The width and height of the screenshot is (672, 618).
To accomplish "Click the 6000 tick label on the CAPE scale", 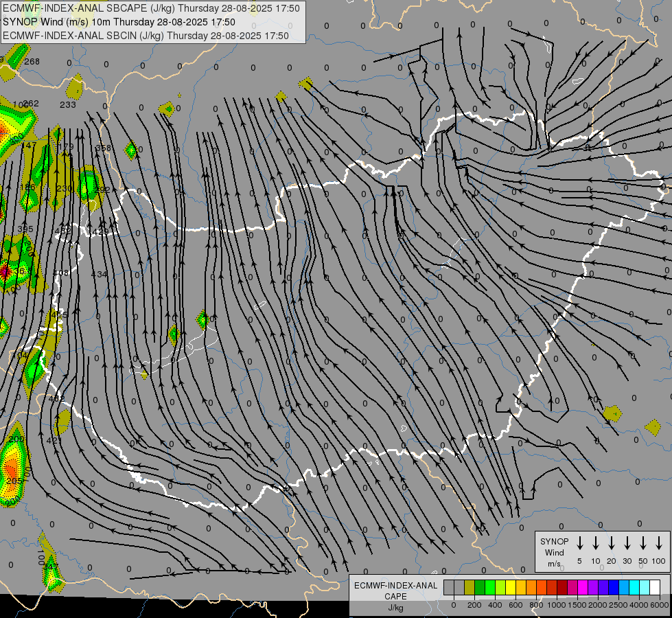I will (659, 605).
